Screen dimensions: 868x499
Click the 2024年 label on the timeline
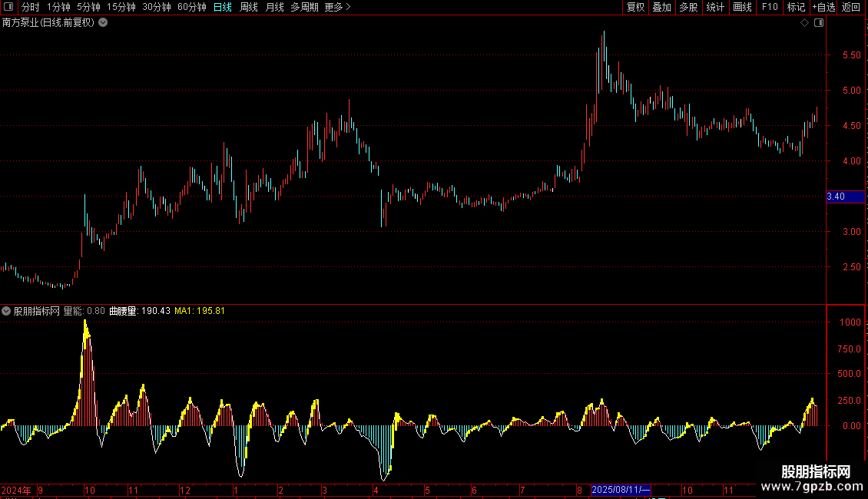tap(16, 490)
